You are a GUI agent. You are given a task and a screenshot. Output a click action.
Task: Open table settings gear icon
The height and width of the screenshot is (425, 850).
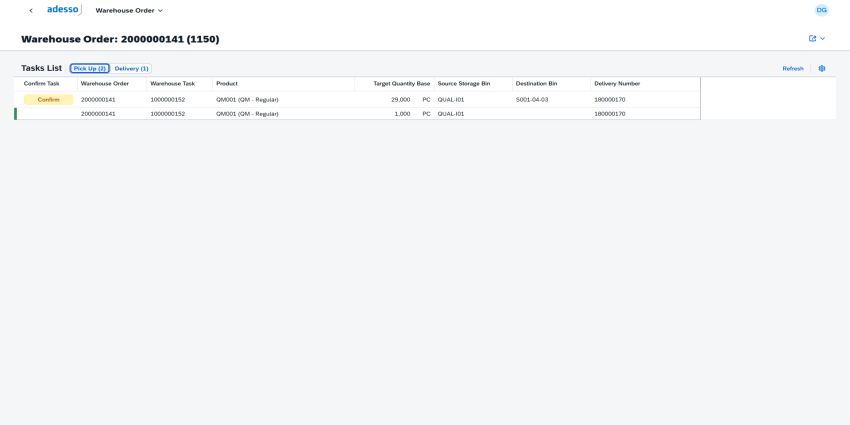pyautogui.click(x=822, y=69)
